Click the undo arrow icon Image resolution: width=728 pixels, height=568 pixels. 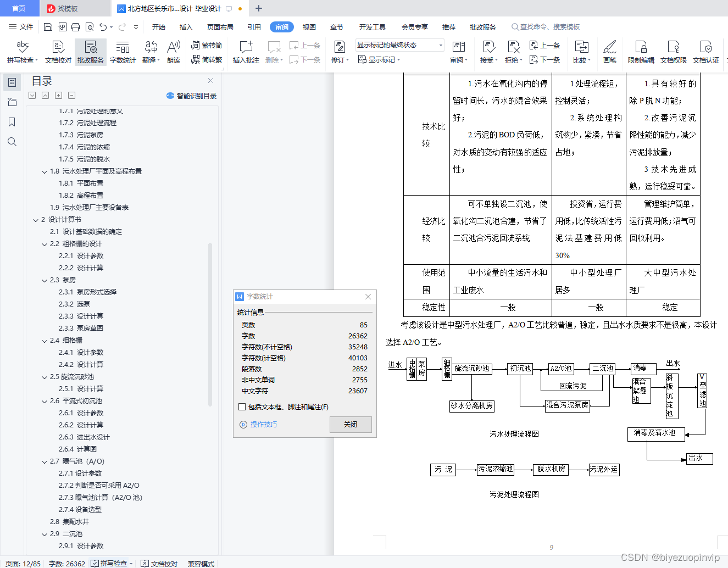[x=103, y=27]
